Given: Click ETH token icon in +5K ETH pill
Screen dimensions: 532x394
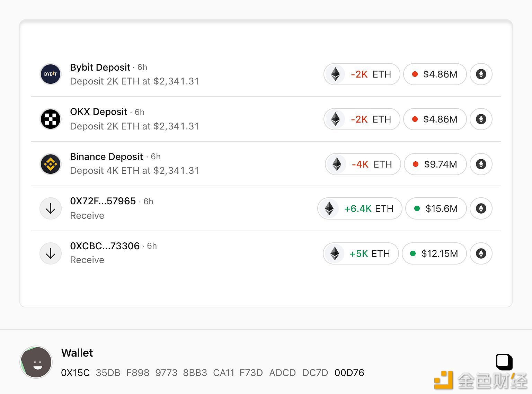Looking at the screenshot, I should [335, 253].
